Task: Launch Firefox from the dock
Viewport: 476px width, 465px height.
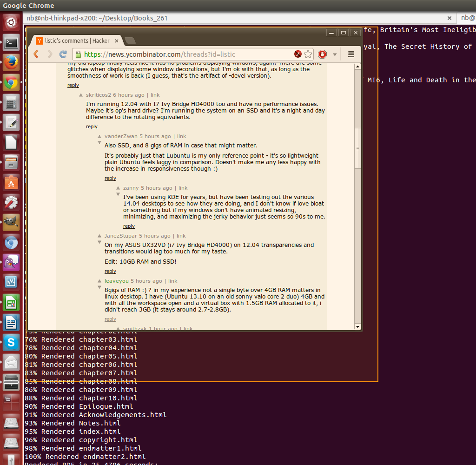Action: pos(11,63)
